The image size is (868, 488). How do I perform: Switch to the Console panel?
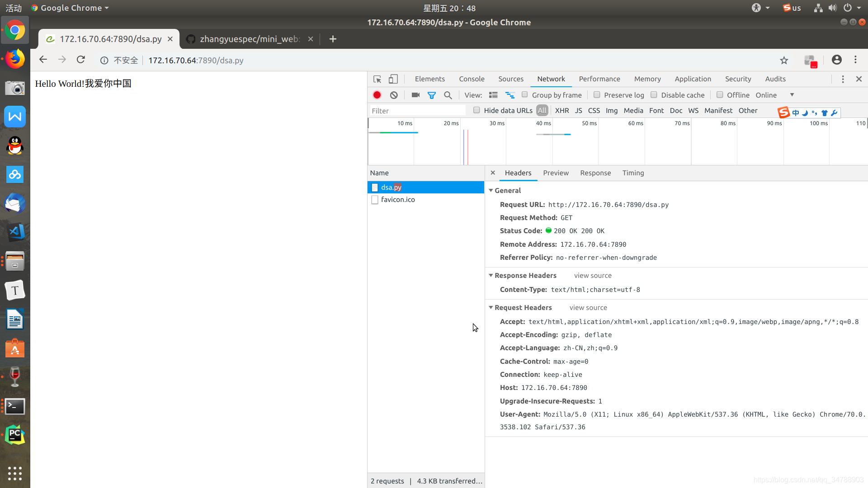(472, 79)
